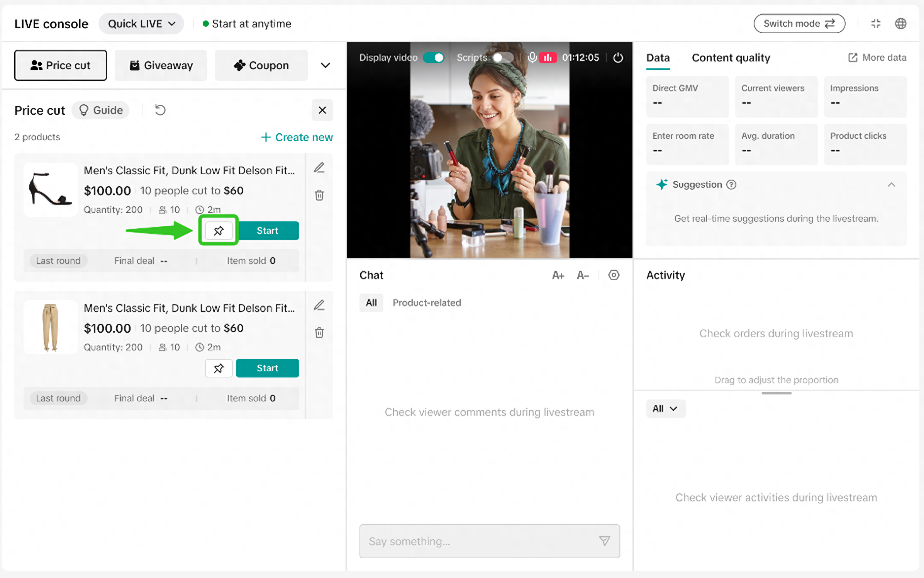Select the Coupon tab
Screen dimensions: 924x578
click(261, 65)
